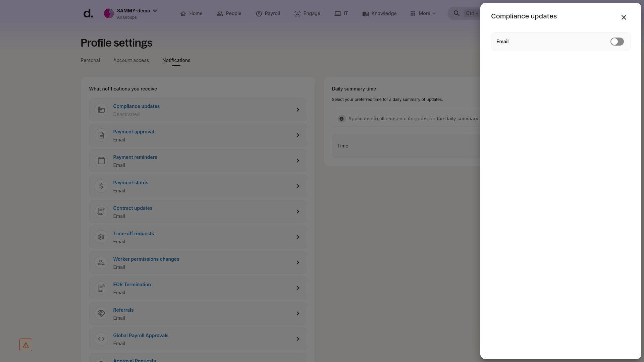Viewport: 644px width, 362px height.
Task: Open the EOR Termination link
Action: click(132, 285)
